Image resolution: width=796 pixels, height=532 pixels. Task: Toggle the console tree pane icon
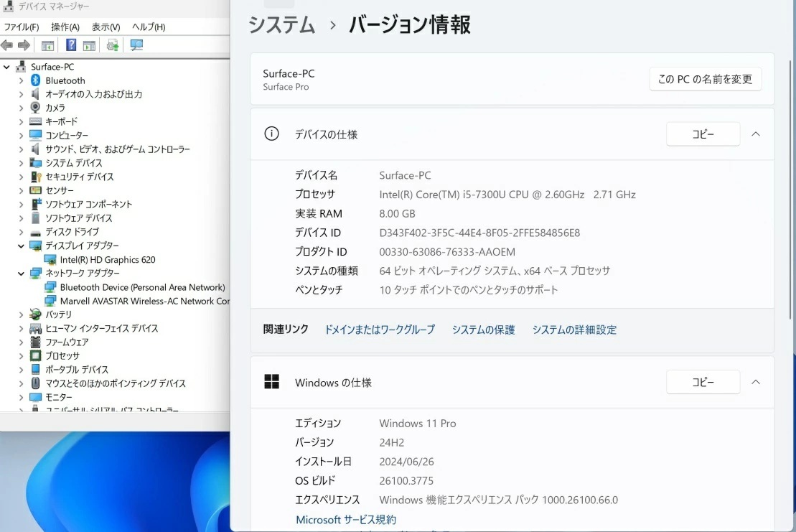tap(47, 45)
